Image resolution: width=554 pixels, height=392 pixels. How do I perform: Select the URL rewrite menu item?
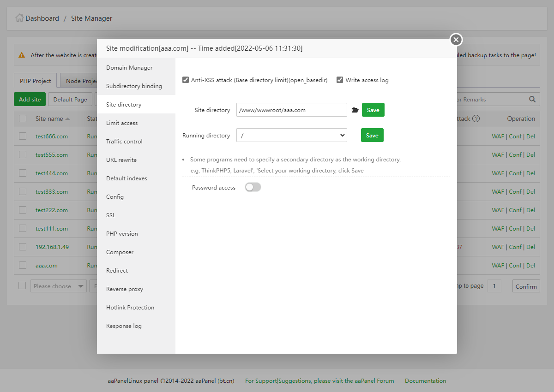pos(121,160)
